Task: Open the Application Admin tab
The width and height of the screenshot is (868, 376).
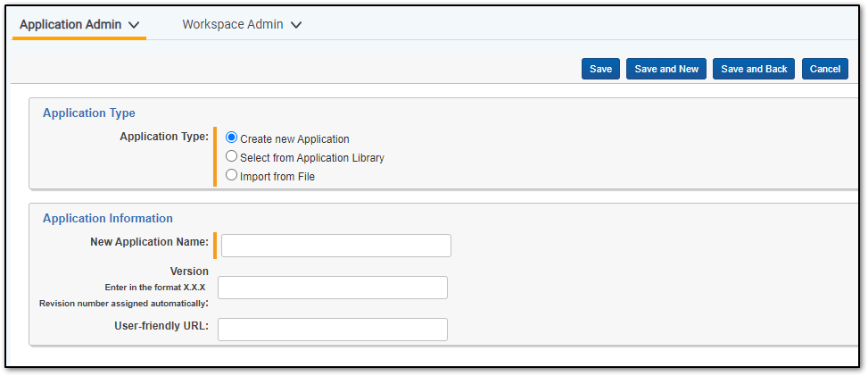Action: pyautogui.click(x=79, y=24)
